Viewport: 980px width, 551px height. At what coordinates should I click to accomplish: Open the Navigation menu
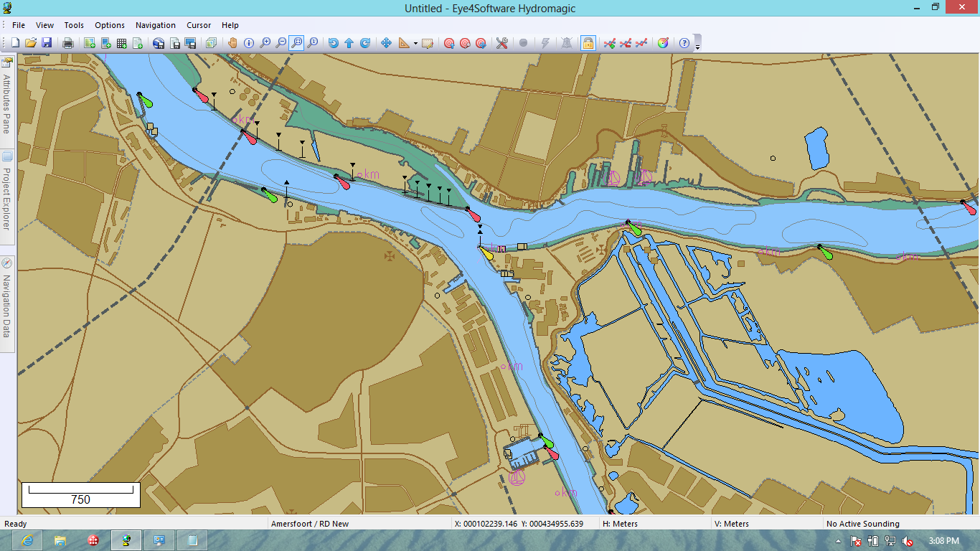pyautogui.click(x=156, y=25)
